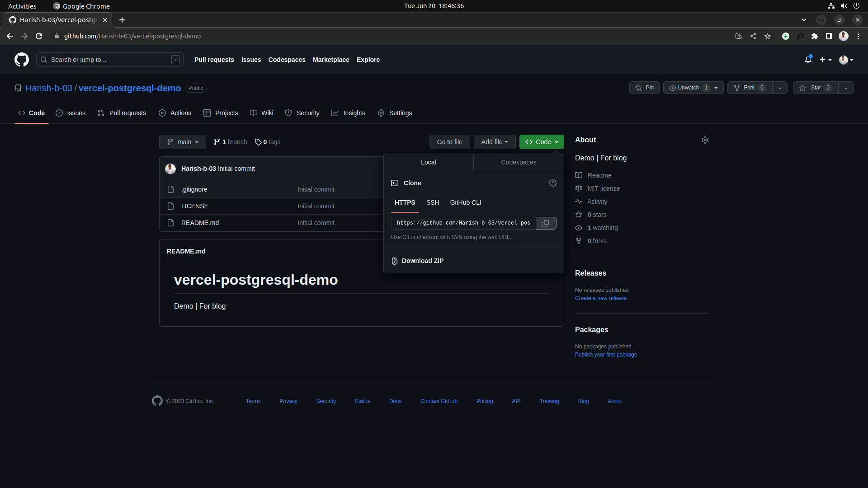Click Go to file button
This screenshot has height=488, width=868.
point(450,142)
